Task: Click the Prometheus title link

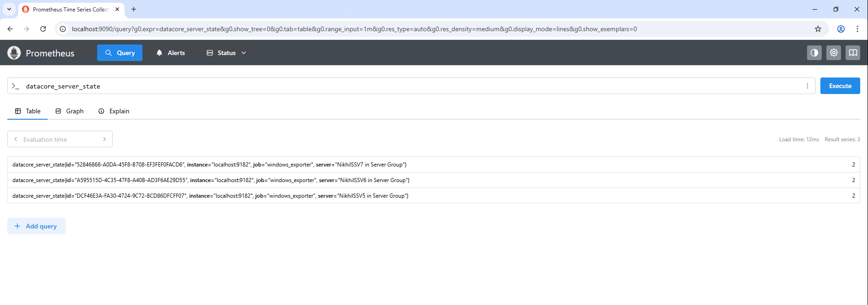Action: point(50,53)
